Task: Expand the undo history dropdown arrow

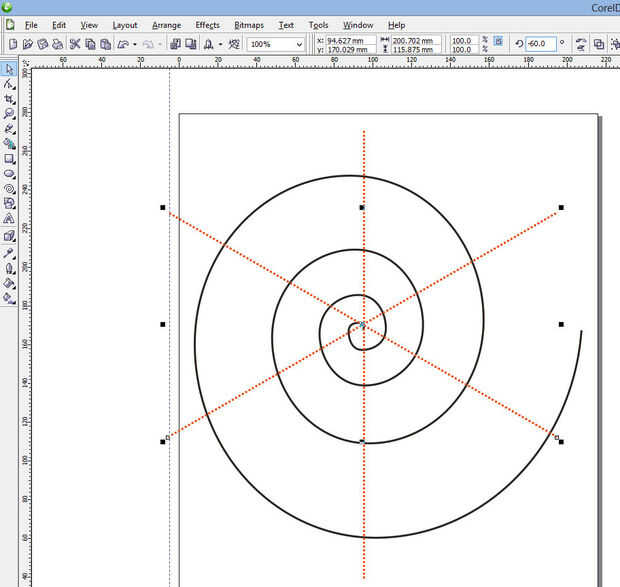Action: (135, 45)
